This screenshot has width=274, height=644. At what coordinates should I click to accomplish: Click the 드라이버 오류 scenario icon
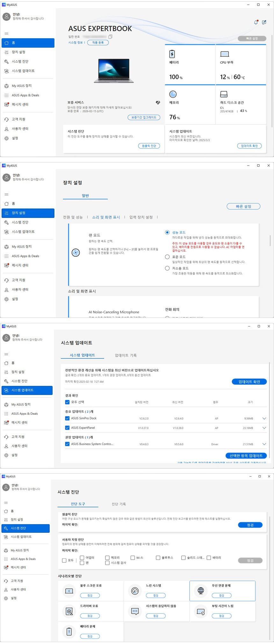(x=69, y=611)
